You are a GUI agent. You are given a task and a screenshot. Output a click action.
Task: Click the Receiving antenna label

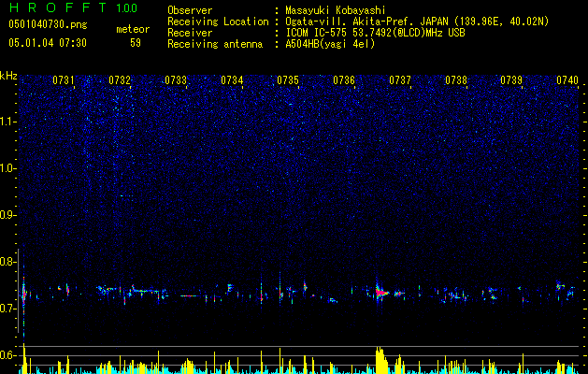click(x=215, y=44)
